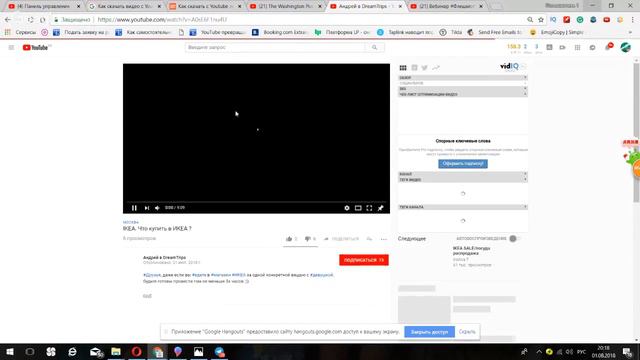
Task: Open Telegram from the taskbar
Action: (x=220, y=351)
